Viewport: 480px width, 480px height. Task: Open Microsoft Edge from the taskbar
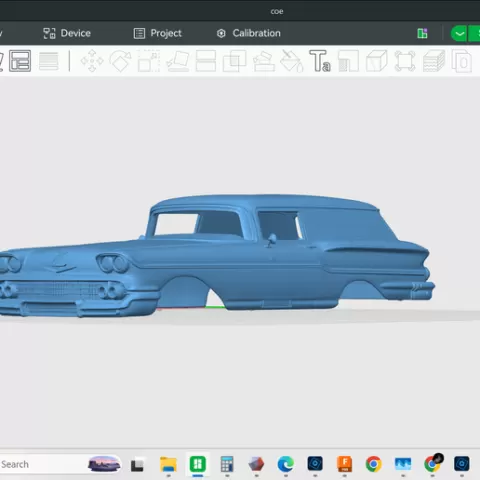tap(286, 464)
